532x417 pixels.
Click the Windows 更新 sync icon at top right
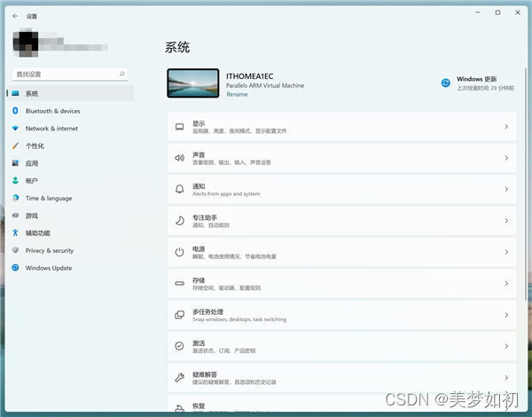tap(445, 83)
